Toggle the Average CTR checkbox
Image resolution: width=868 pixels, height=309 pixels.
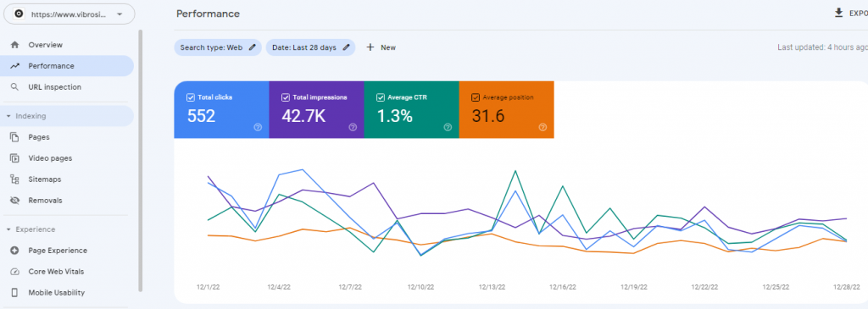pos(381,97)
